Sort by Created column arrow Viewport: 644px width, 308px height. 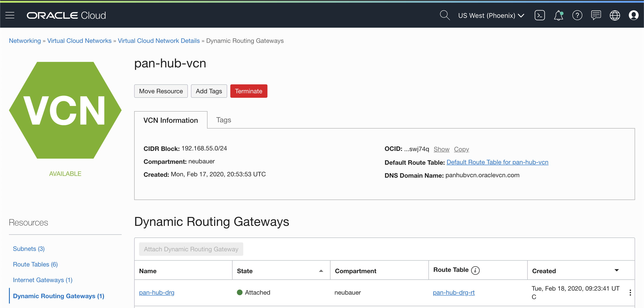click(616, 270)
